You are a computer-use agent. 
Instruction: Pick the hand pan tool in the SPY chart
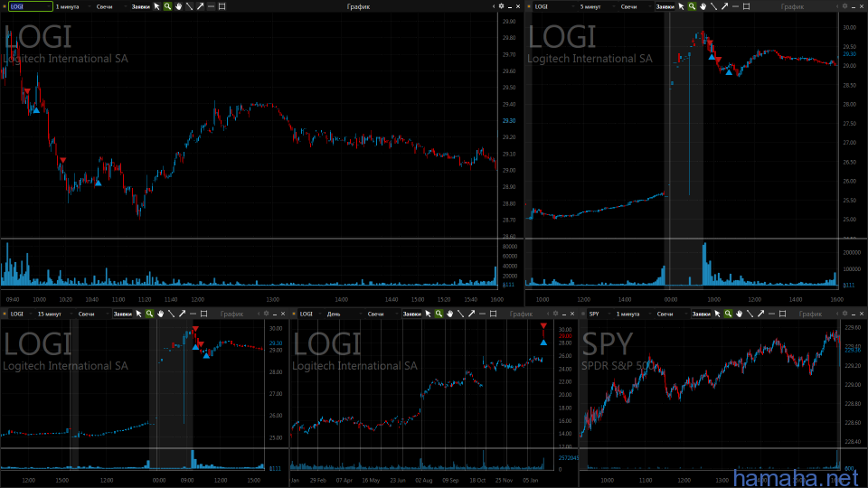[x=739, y=314]
